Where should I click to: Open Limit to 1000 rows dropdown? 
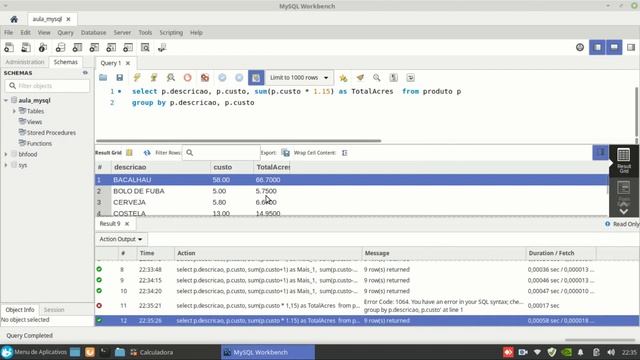coord(299,78)
